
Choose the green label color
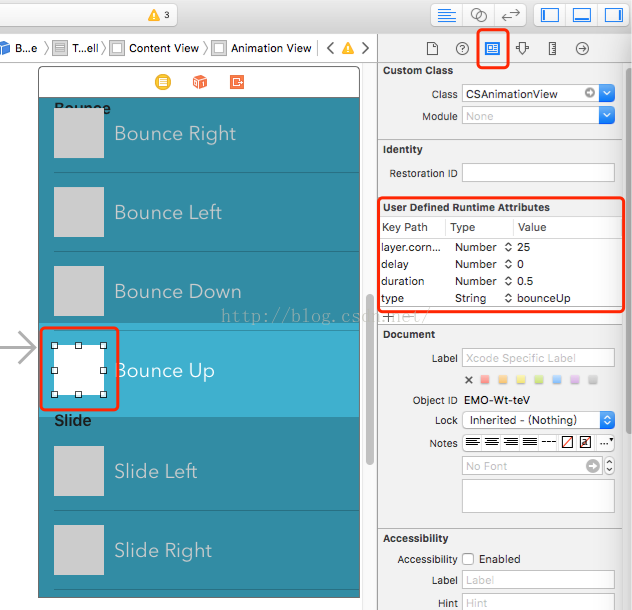(539, 379)
